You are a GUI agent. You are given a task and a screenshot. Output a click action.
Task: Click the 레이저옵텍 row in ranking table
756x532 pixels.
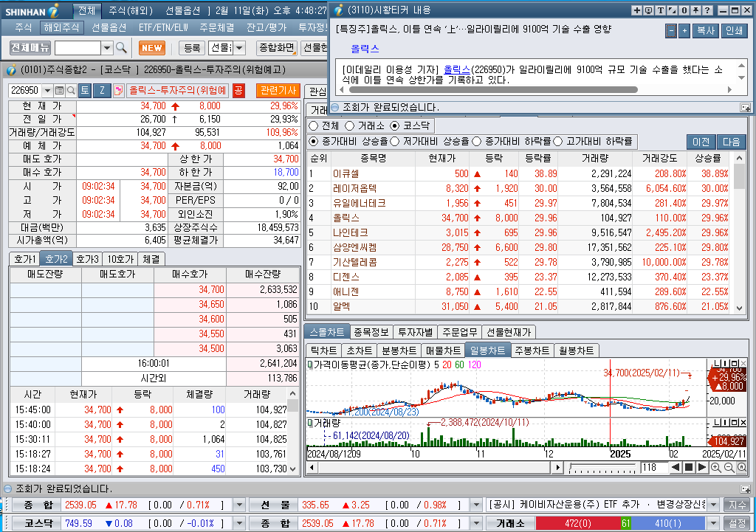[x=519, y=188]
